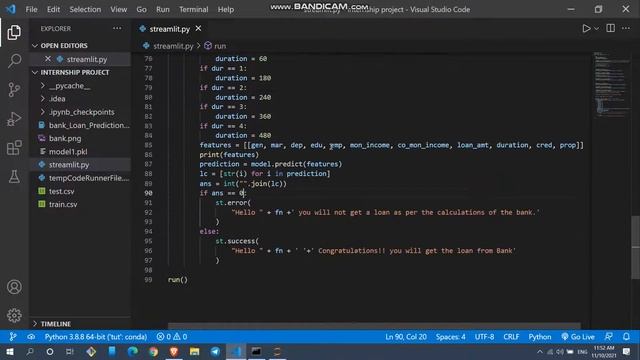Viewport: 640px width, 360px height.
Task: Open Windows Start menu
Action: coord(10,351)
